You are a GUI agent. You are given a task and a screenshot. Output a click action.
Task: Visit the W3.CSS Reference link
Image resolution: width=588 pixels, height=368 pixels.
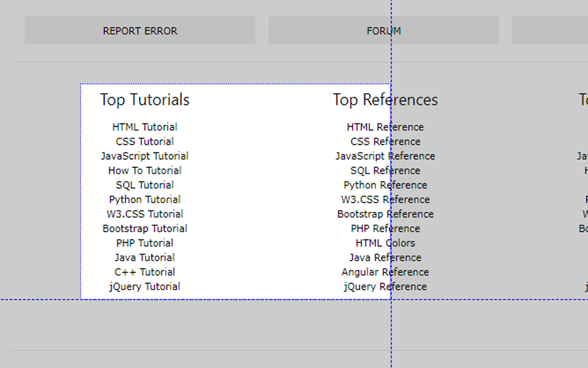(385, 200)
